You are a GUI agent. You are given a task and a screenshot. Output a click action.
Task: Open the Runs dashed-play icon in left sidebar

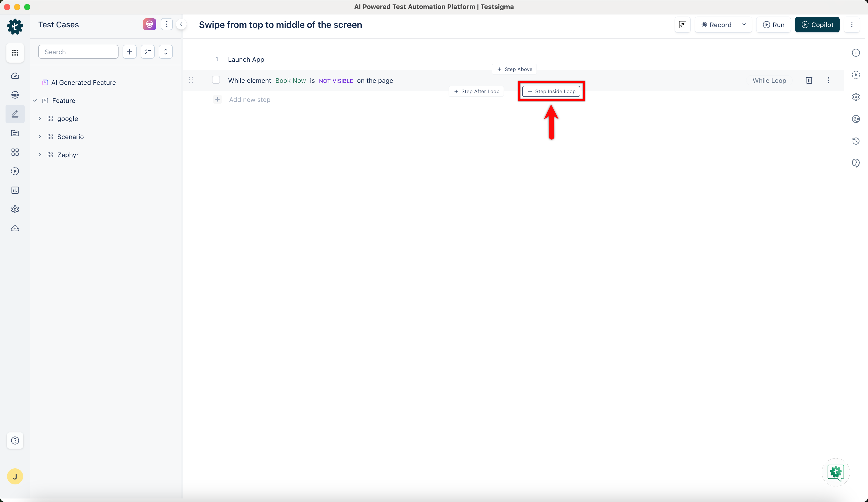point(15,171)
